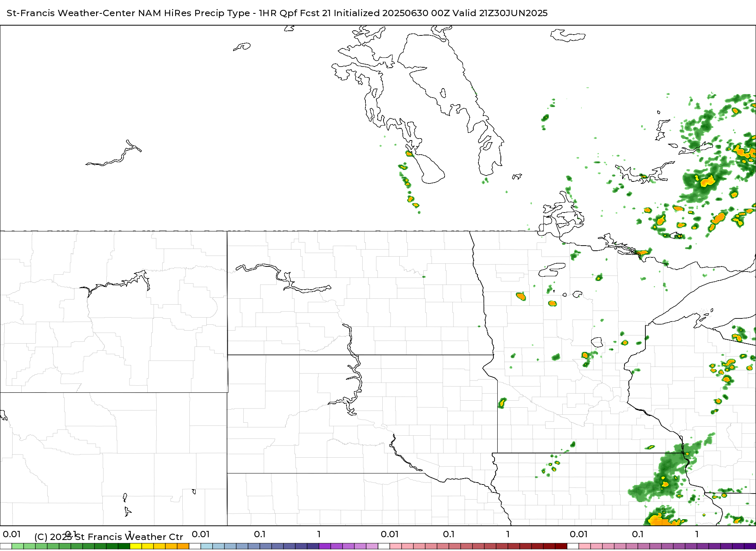
Task: Select the lightest green legend swatch
Action: (18, 546)
